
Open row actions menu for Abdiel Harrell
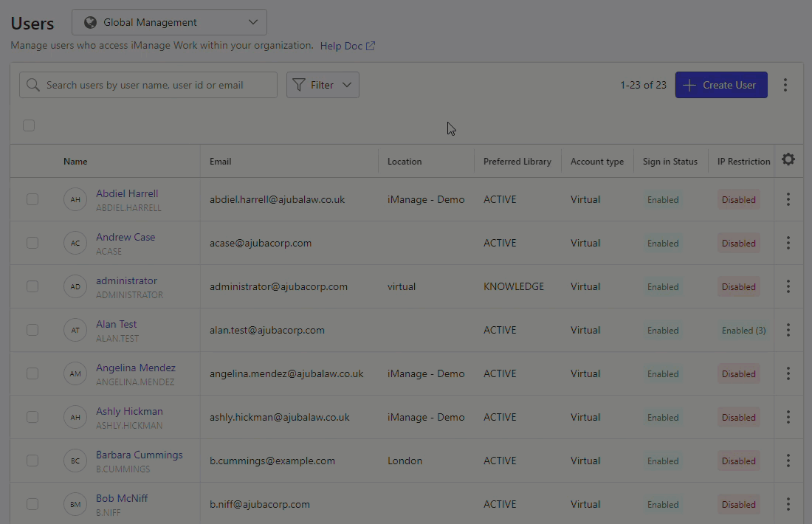[788, 199]
